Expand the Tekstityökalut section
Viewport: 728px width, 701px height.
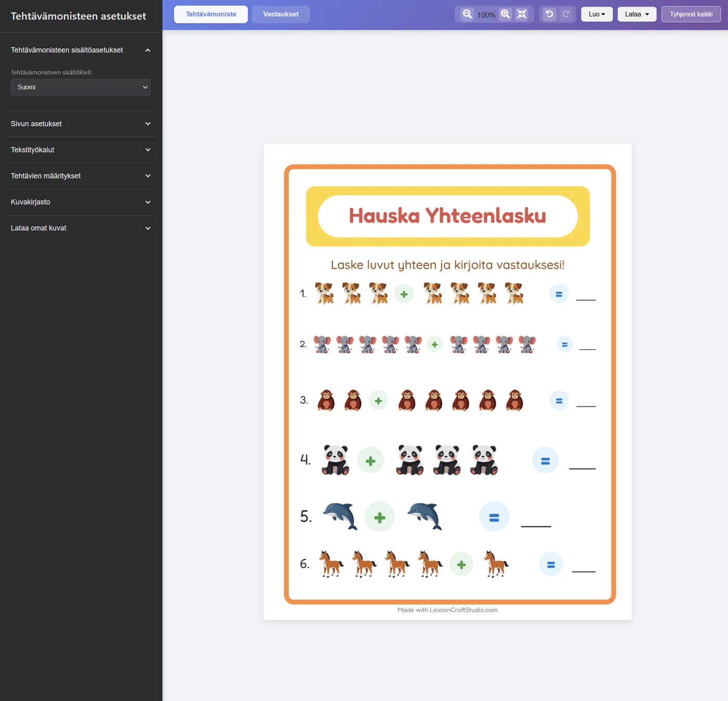pos(81,150)
